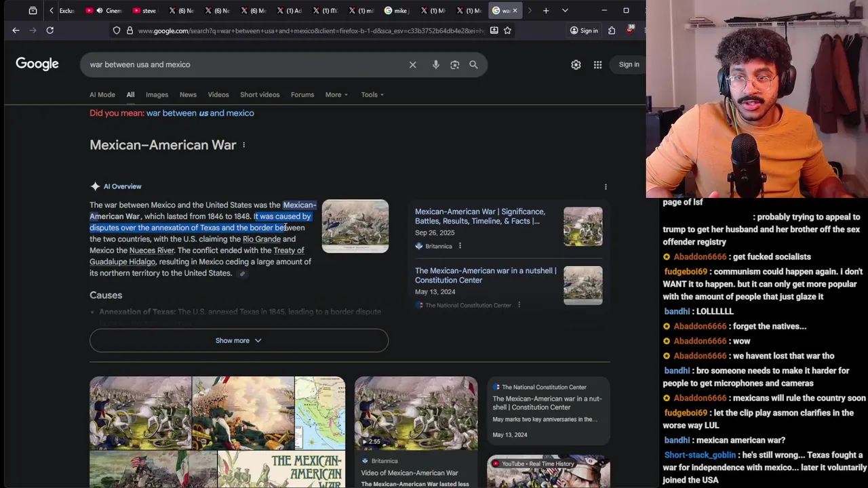
Task: Open Britannica Mexican-American War Significance article
Action: (x=480, y=216)
